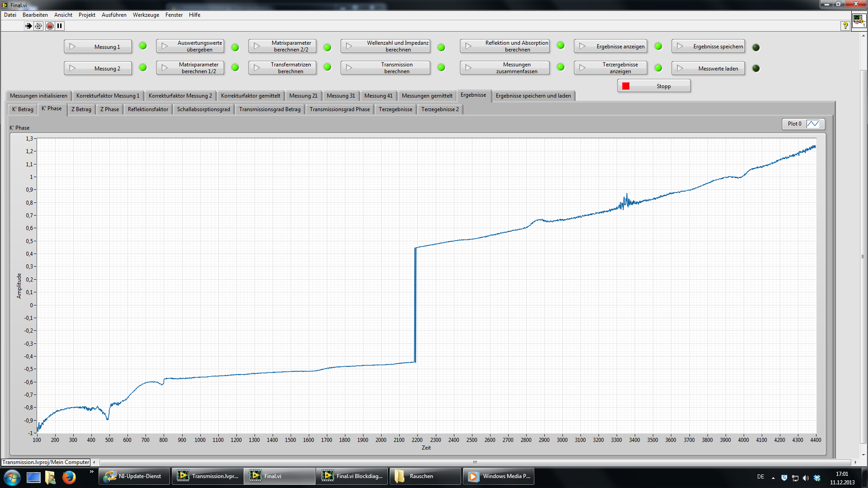Open the context help question mark
The width and height of the screenshot is (868, 488).
point(845,26)
